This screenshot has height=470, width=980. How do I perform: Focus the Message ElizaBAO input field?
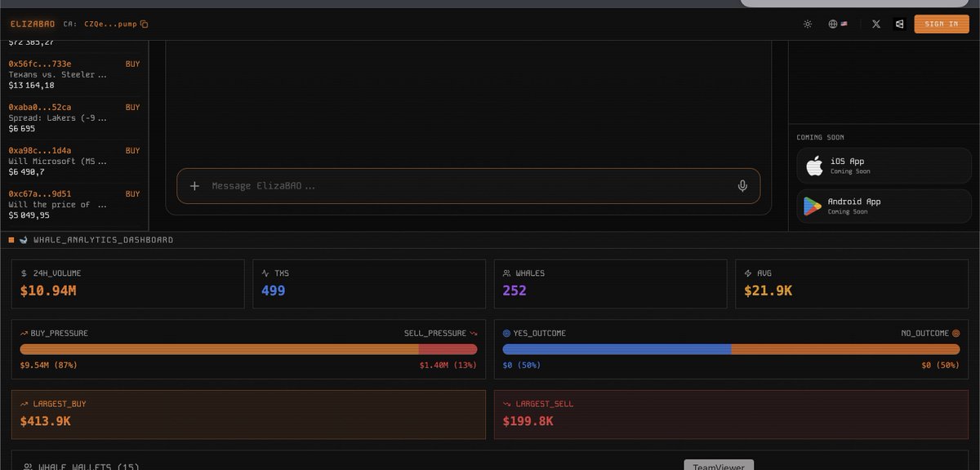tap(468, 186)
